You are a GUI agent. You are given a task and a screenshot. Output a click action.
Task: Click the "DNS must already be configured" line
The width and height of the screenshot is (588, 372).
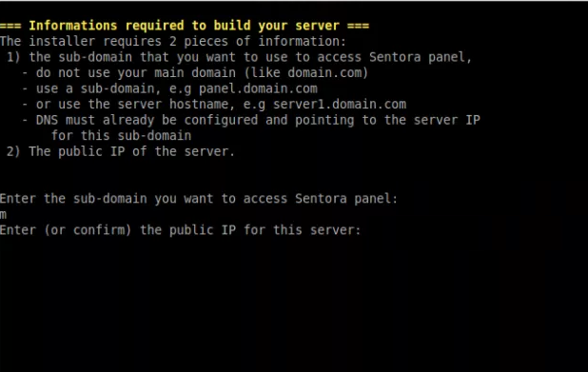[x=258, y=120]
